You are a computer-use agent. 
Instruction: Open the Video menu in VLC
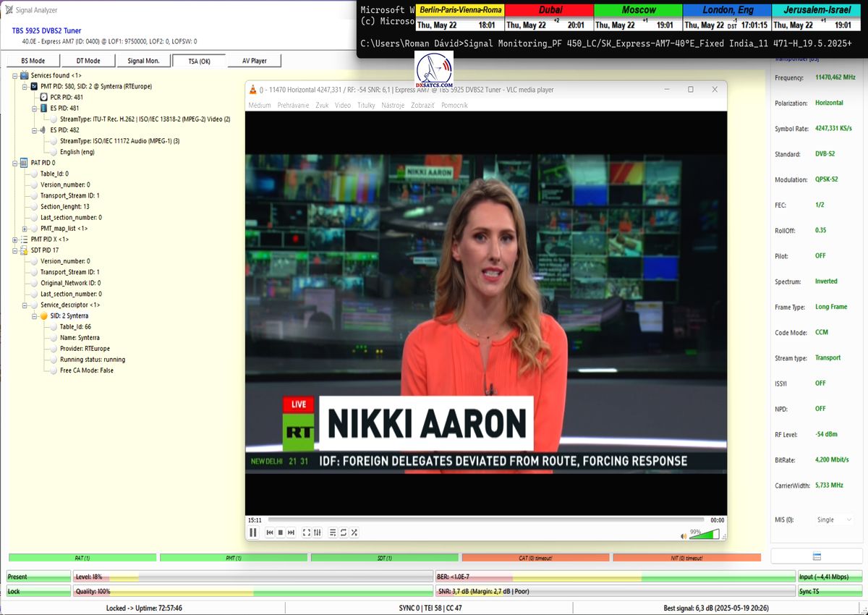click(342, 105)
